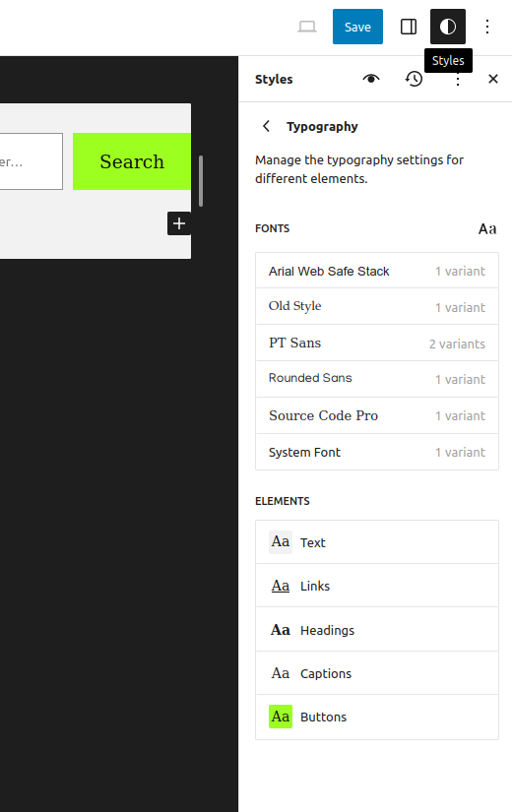
Task: Click the green Search button in canvas
Action: (132, 161)
